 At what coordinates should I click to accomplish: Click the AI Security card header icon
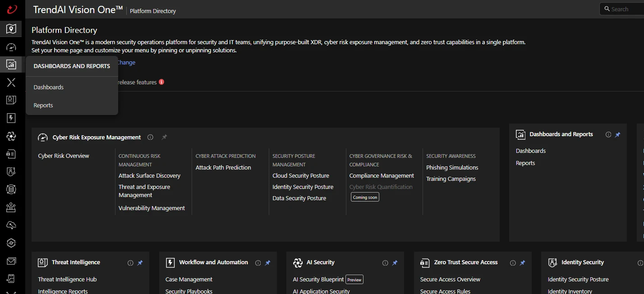coord(298,262)
